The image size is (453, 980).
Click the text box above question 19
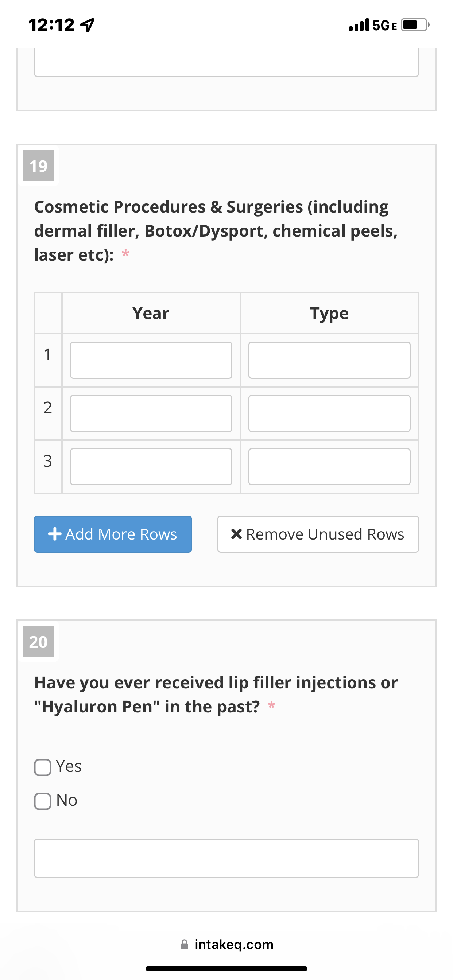click(226, 62)
